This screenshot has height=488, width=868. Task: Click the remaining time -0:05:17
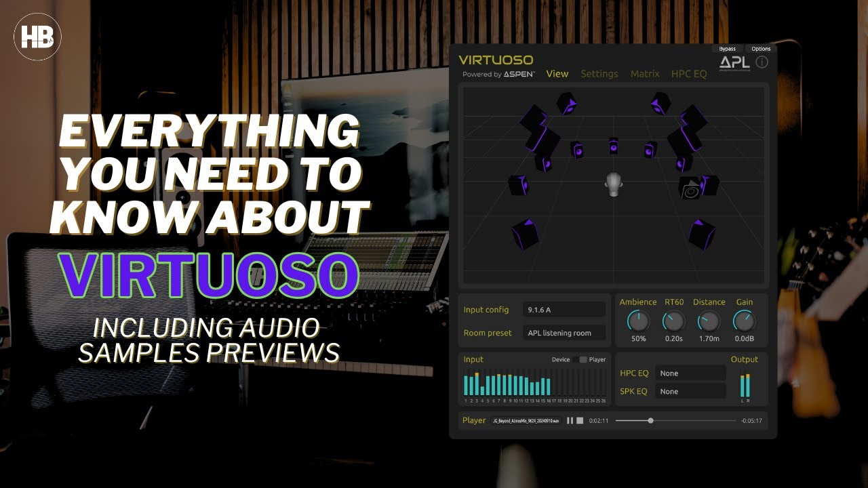pos(751,421)
